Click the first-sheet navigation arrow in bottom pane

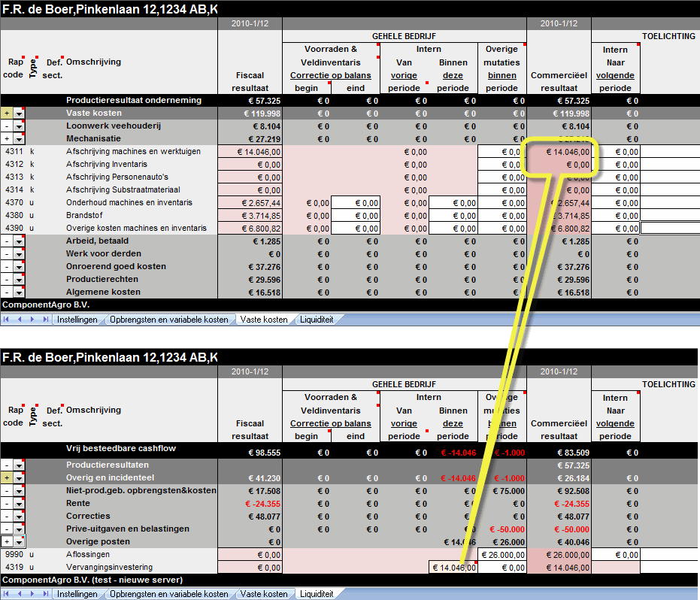6,592
